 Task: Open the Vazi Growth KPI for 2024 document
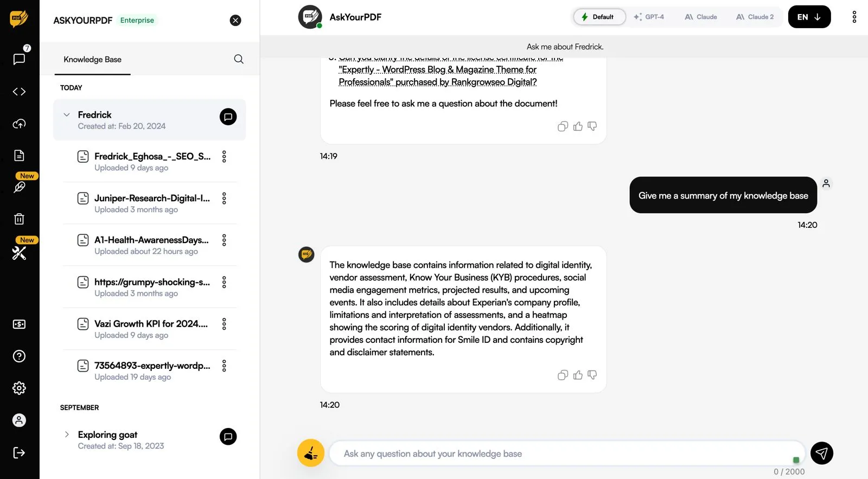coord(151,324)
